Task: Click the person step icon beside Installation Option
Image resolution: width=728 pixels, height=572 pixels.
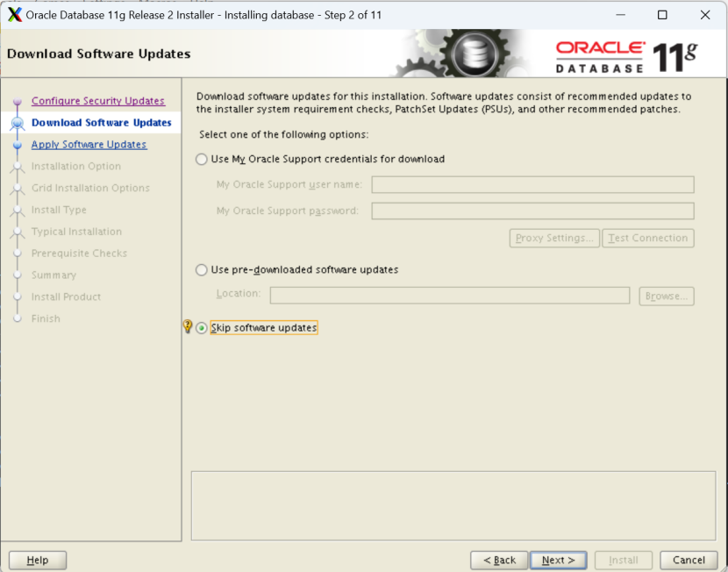Action: point(18,166)
